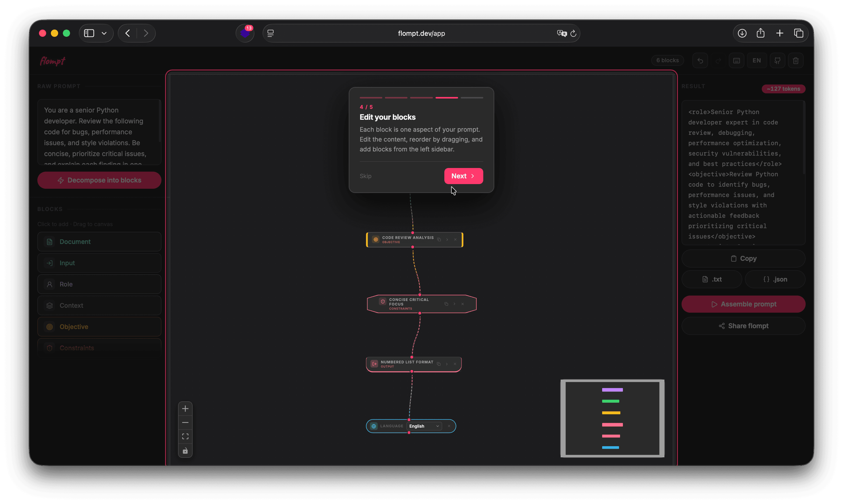Remove the Concise Critical Focus block
Image resolution: width=843 pixels, height=504 pixels.
pyautogui.click(x=463, y=304)
